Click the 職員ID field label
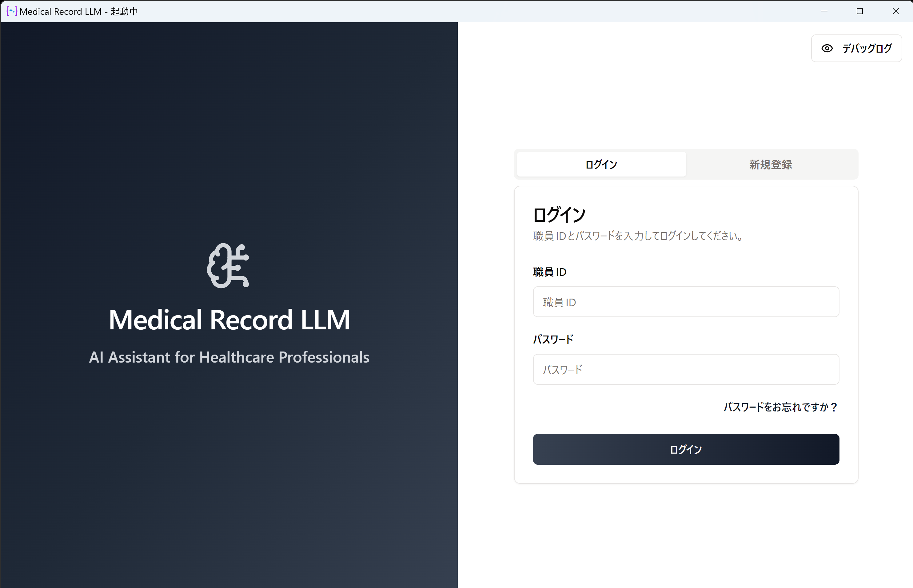Viewport: 913px width, 588px height. click(549, 272)
